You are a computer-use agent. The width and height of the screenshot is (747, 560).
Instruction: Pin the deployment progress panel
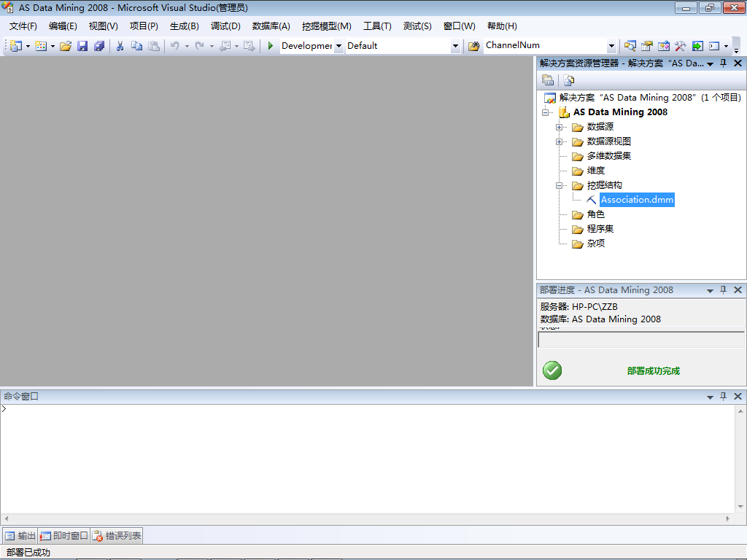coord(723,290)
